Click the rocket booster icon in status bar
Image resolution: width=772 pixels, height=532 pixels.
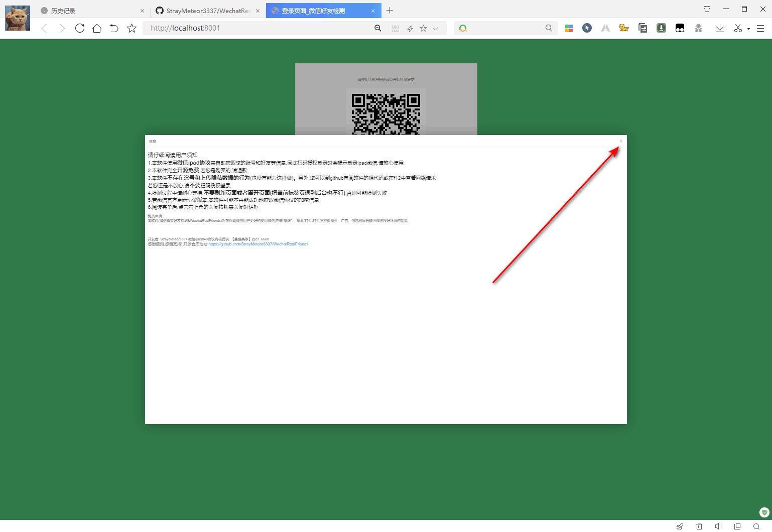pyautogui.click(x=680, y=526)
